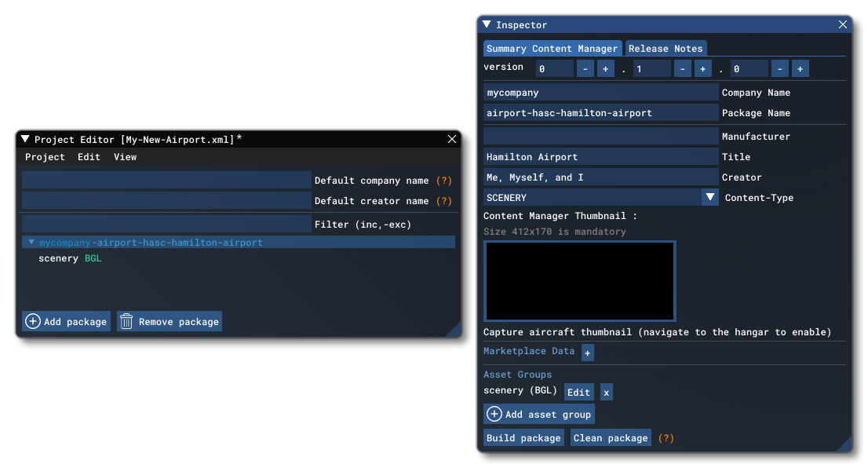Collapse the mycompany-airport-hasc-hamilton-airport package
This screenshot has height=468, width=868.
point(31,242)
